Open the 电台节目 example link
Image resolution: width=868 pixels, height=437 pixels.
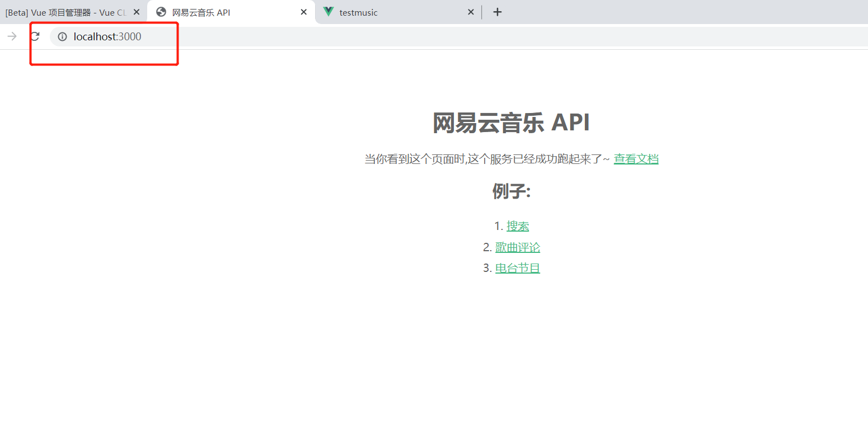(518, 268)
